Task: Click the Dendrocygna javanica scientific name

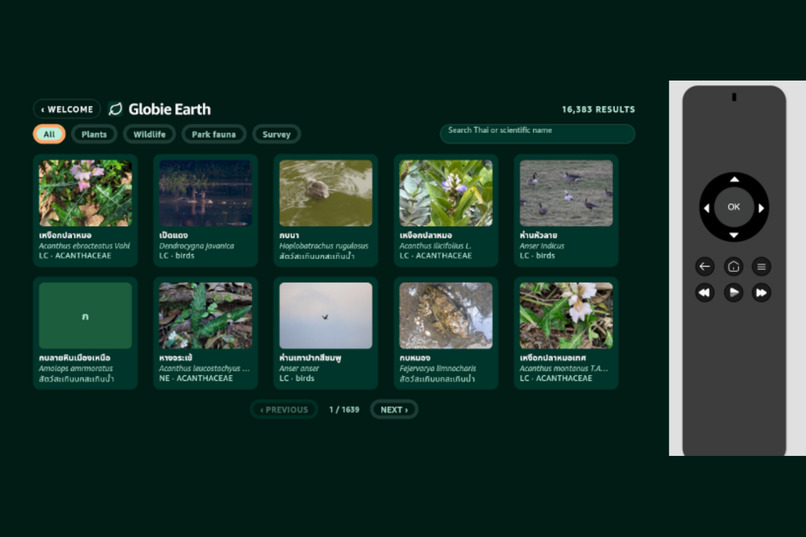Action: tap(197, 246)
